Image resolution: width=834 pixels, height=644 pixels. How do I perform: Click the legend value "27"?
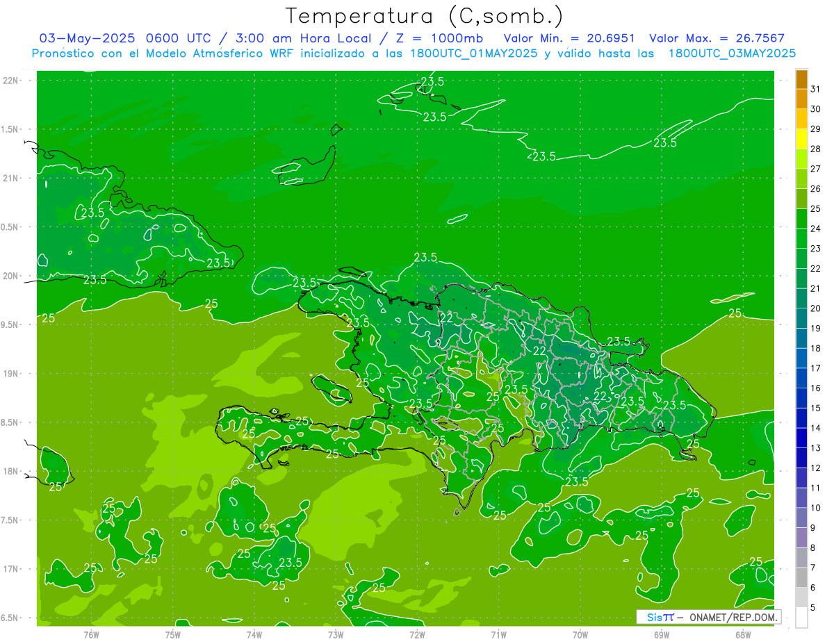816,169
